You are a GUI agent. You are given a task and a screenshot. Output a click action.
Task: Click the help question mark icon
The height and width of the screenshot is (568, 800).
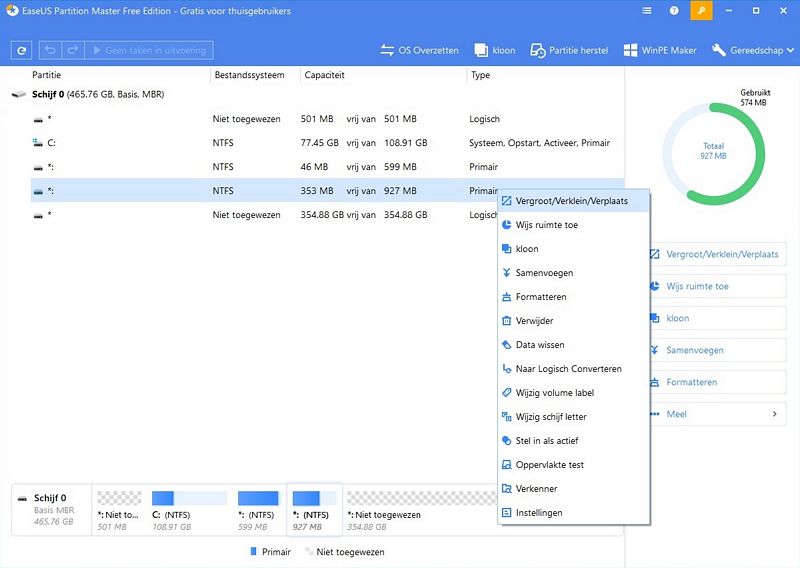[674, 10]
